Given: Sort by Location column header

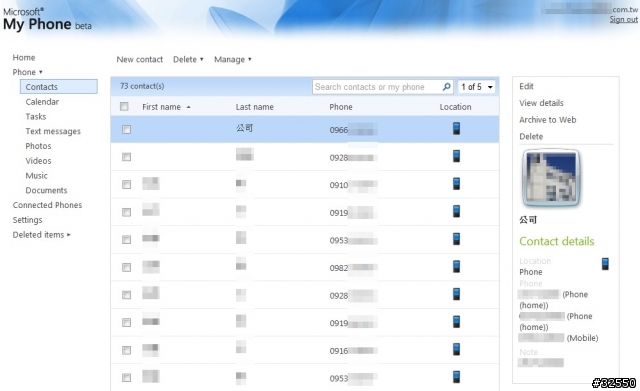Looking at the screenshot, I should pos(456,107).
